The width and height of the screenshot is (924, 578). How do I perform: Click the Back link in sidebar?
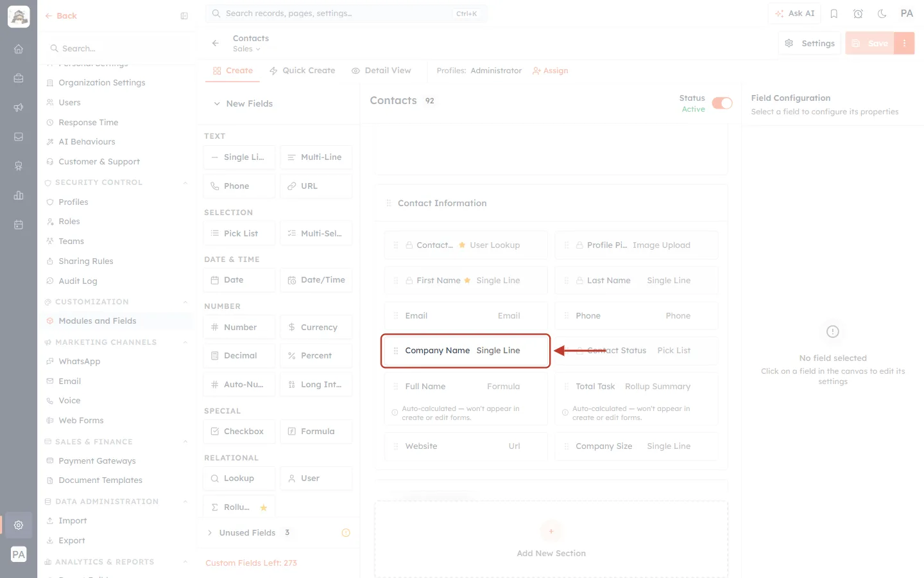[x=61, y=16]
